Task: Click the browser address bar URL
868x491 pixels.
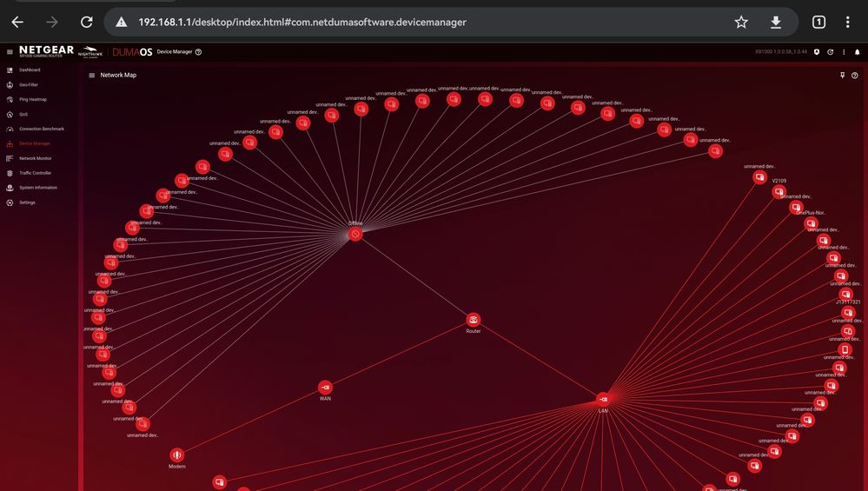Action: (x=302, y=22)
